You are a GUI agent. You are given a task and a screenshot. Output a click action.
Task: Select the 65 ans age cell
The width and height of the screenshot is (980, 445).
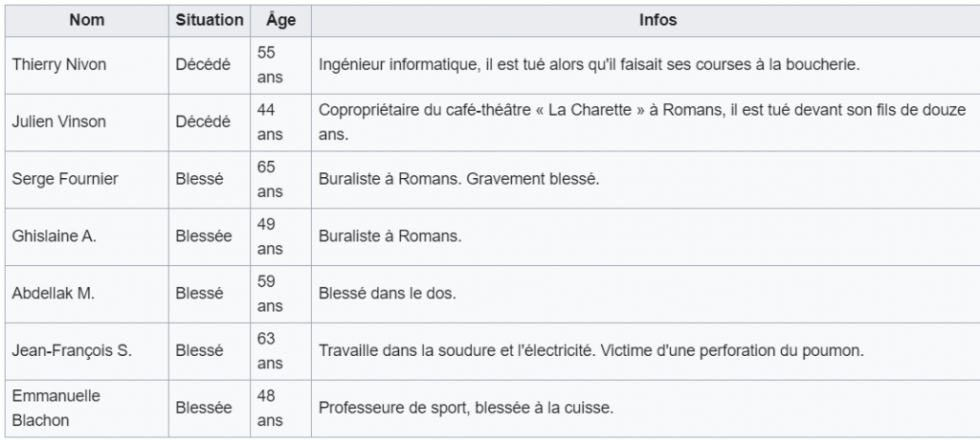[x=280, y=179]
